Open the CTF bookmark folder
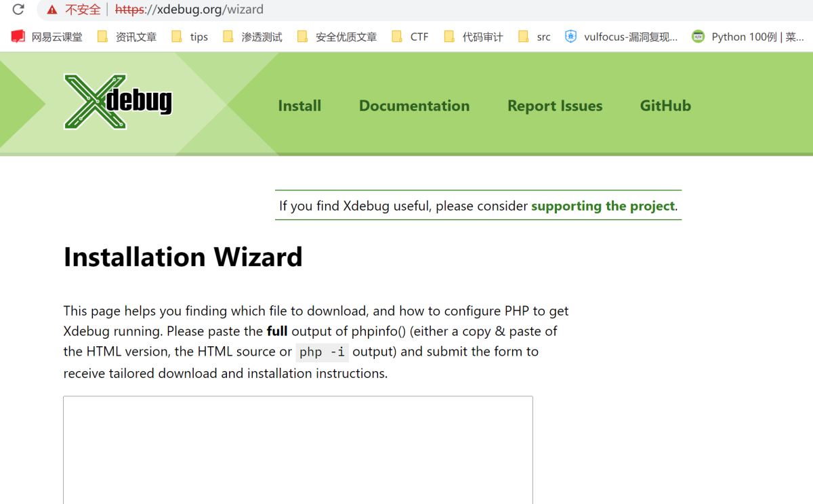The image size is (813, 504). coord(410,37)
